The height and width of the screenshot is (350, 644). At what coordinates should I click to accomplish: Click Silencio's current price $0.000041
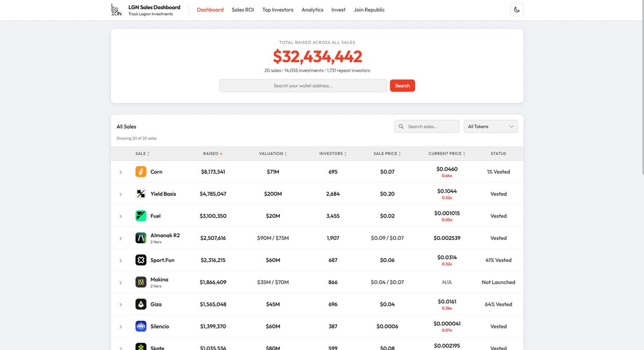447,324
